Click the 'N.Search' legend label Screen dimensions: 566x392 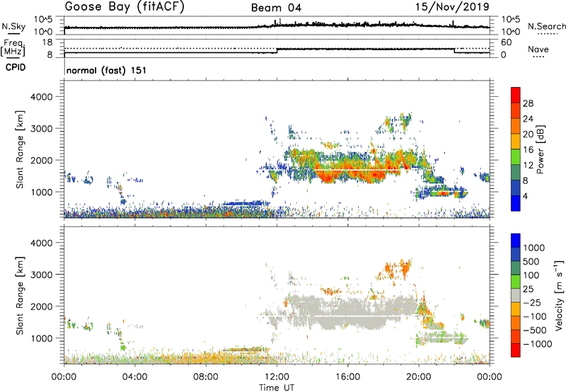click(547, 26)
